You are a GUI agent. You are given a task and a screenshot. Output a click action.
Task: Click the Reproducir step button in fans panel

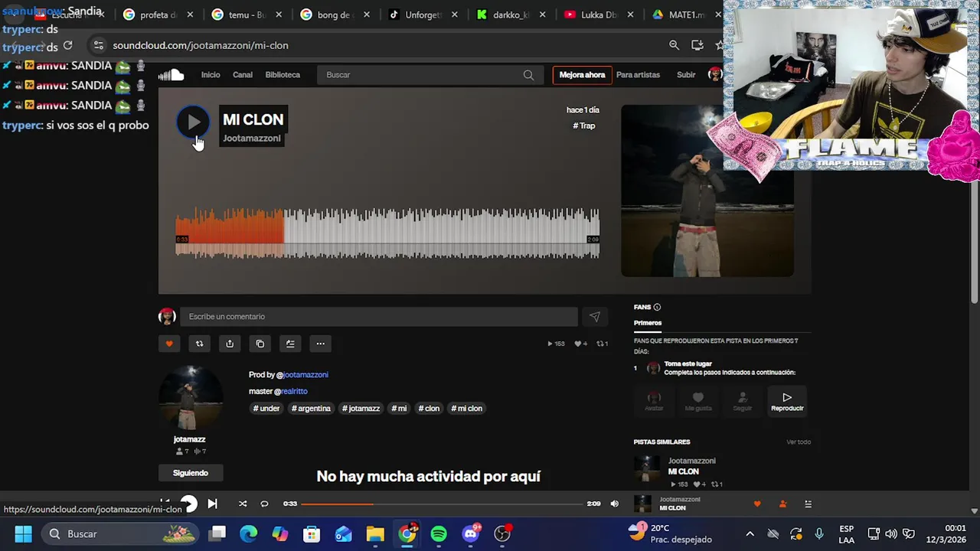787,401
